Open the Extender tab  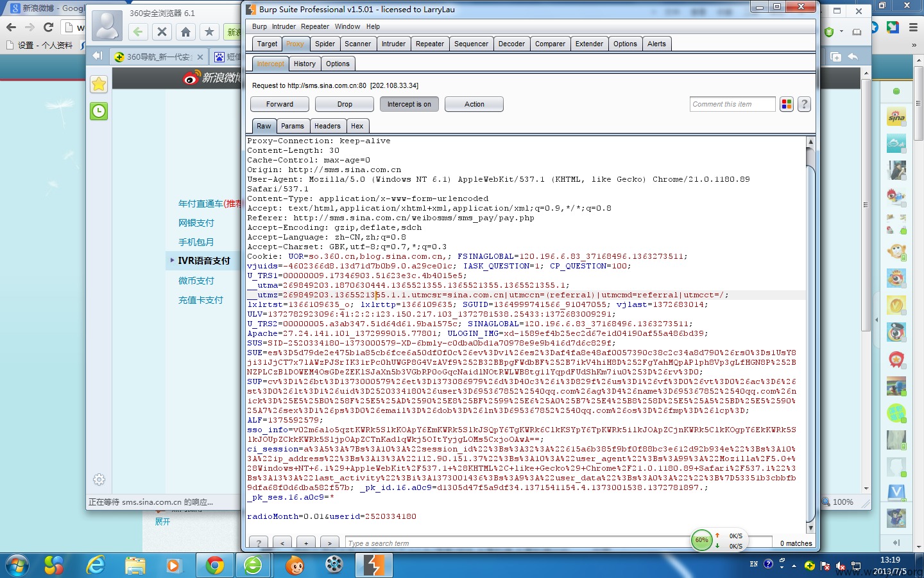coord(589,44)
